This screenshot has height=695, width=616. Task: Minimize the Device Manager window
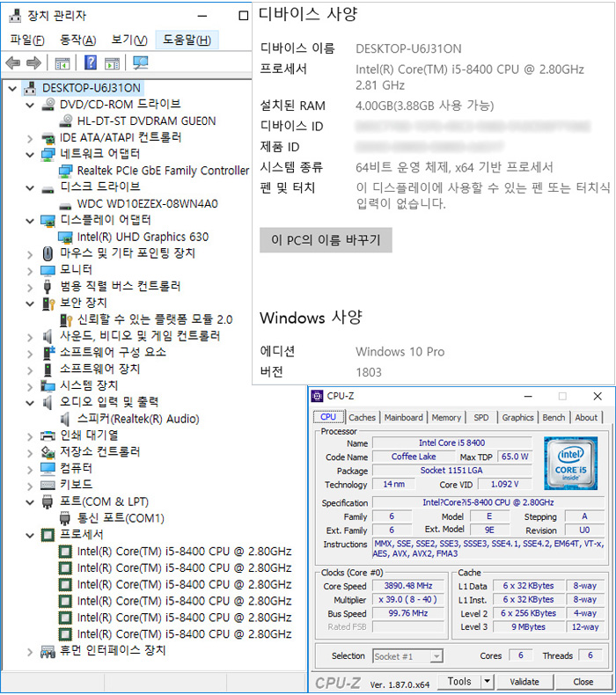[x=202, y=17]
